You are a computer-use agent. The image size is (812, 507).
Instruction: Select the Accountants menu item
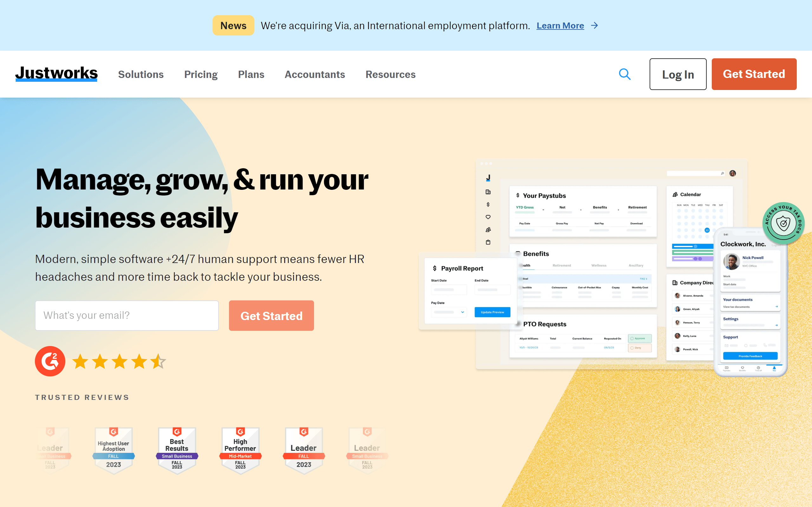(315, 74)
